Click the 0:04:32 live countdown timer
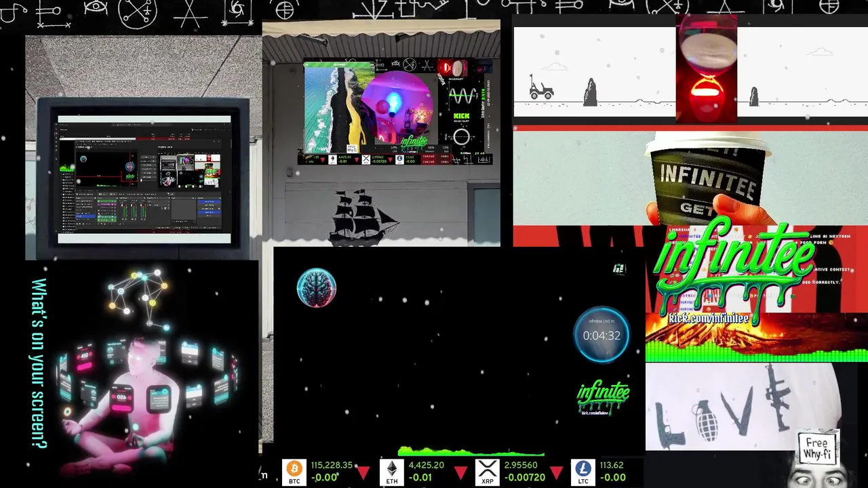This screenshot has width=868, height=488. tap(601, 335)
